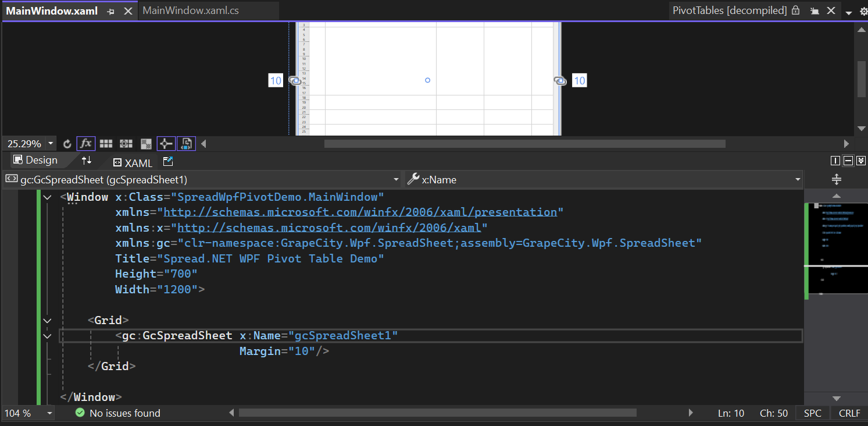Enable snap to gridlines
868x426 pixels.
(126, 144)
